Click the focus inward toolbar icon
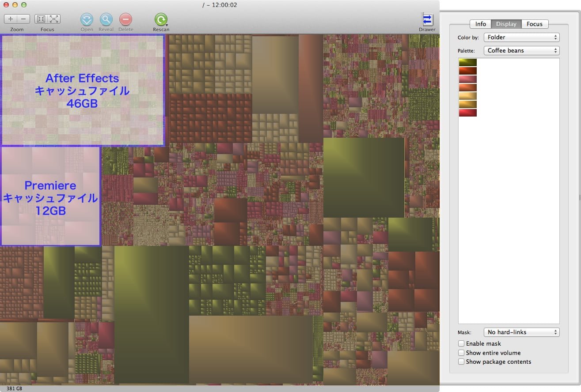Viewport: 581px width, 392px height. (x=41, y=19)
